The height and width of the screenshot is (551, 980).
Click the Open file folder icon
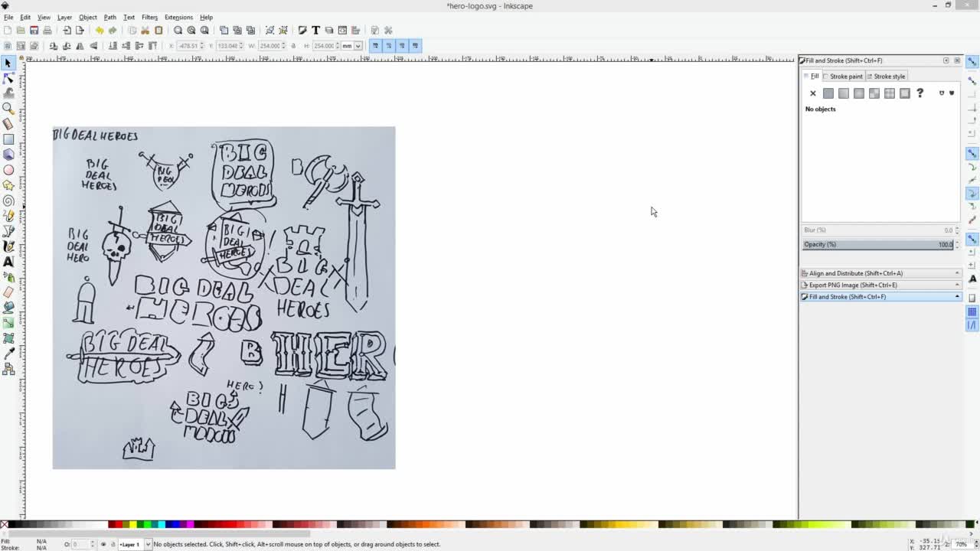point(21,30)
